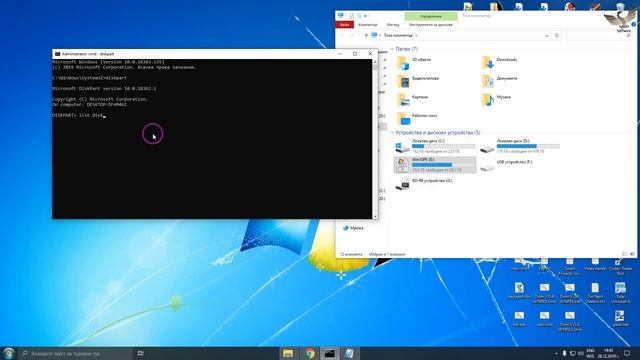Click the Explorer Back arrow button
The image size is (640, 360).
click(x=342, y=36)
